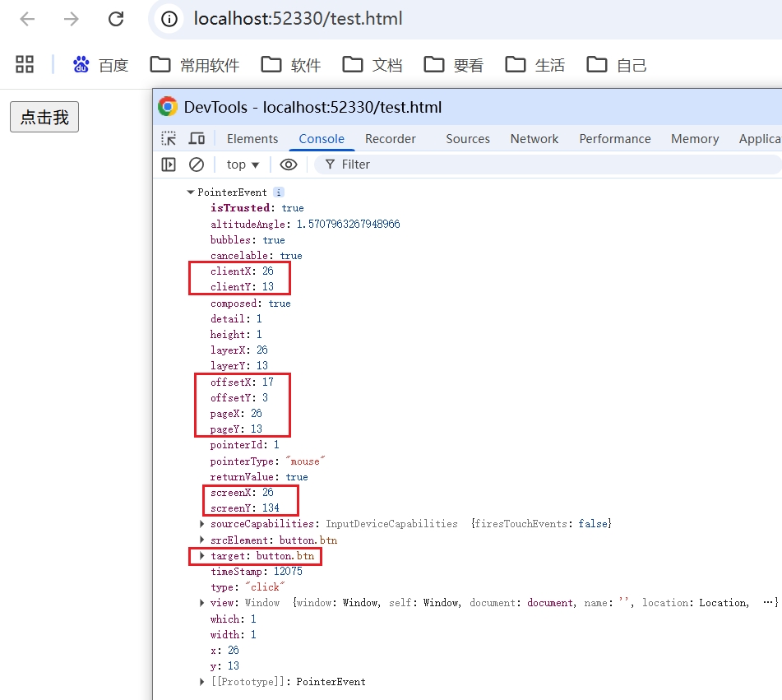The height and width of the screenshot is (700, 782).
Task: Click the browser back arrow
Action: point(27,19)
